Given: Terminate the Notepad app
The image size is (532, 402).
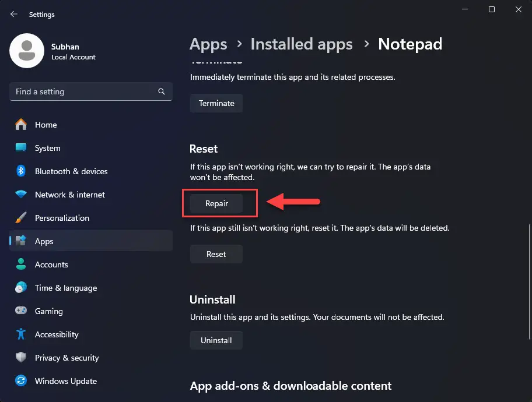Looking at the screenshot, I should pos(216,103).
